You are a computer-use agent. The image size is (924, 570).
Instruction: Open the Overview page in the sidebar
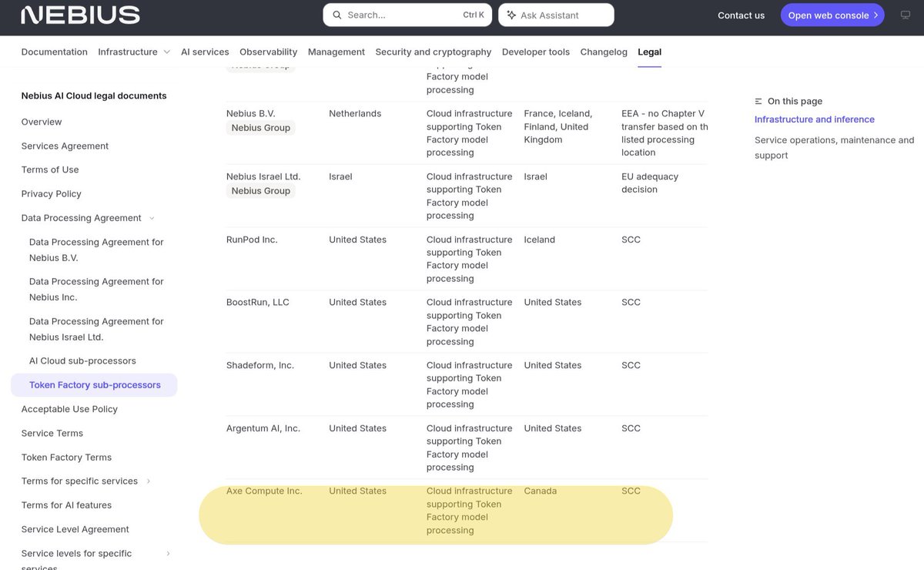pyautogui.click(x=42, y=122)
